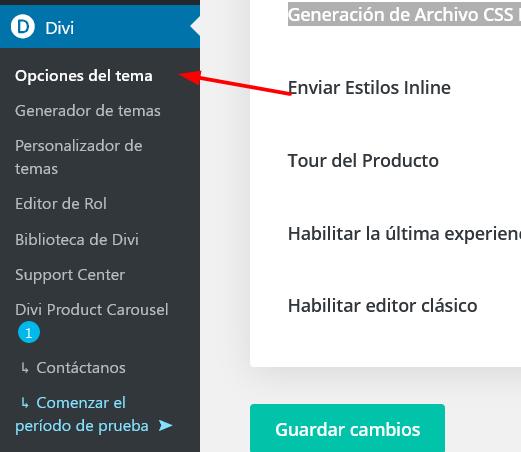
Task: Click Habilitar la última experiencia option label
Action: [x=404, y=233]
